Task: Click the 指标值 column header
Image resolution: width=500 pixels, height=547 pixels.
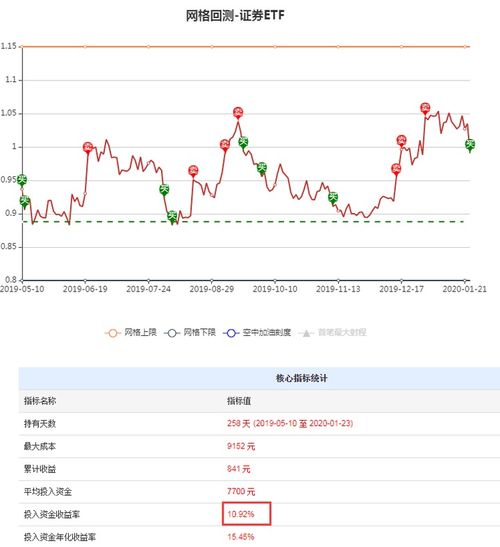Action: (x=239, y=401)
